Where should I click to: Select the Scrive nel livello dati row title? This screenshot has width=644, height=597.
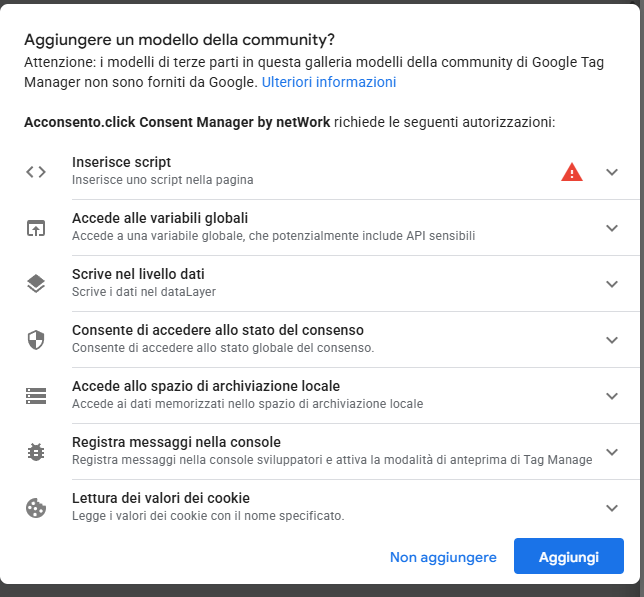[x=138, y=274]
